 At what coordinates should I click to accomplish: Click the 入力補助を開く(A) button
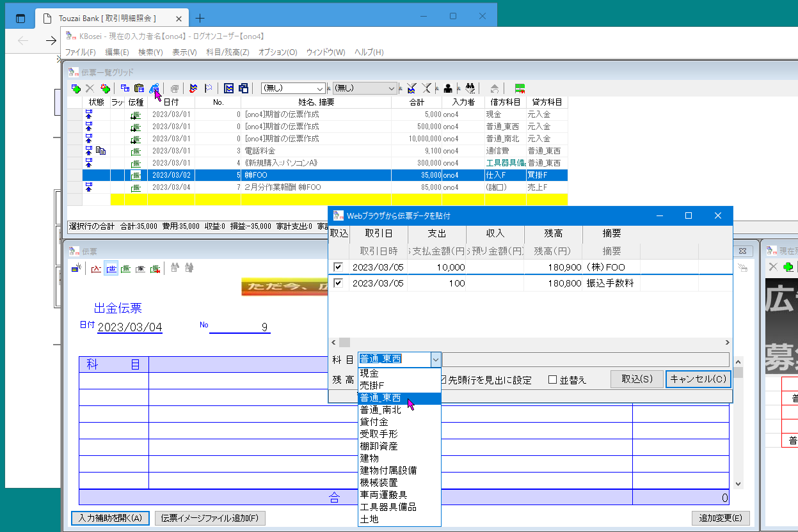tap(110, 518)
